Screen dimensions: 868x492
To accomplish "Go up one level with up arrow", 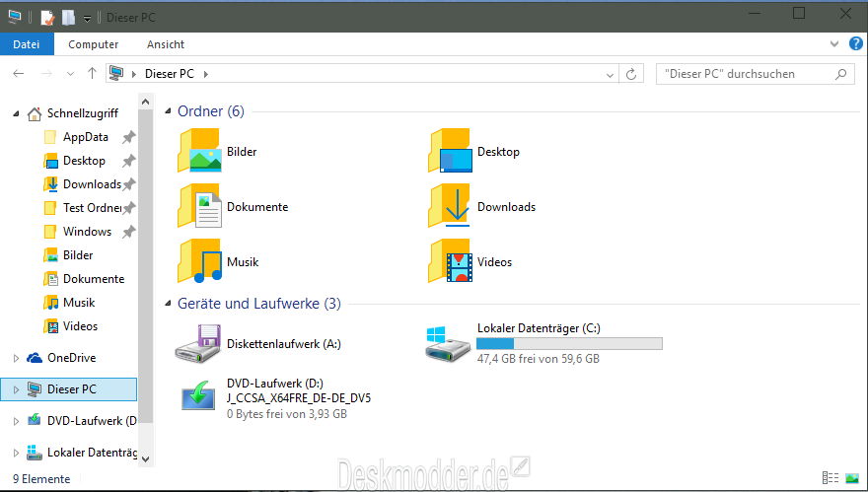I will [92, 73].
